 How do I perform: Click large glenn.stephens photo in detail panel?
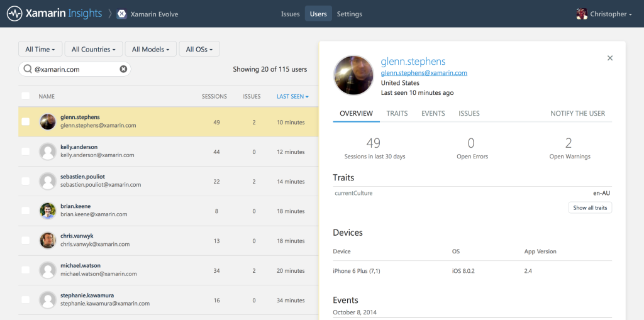pos(353,75)
